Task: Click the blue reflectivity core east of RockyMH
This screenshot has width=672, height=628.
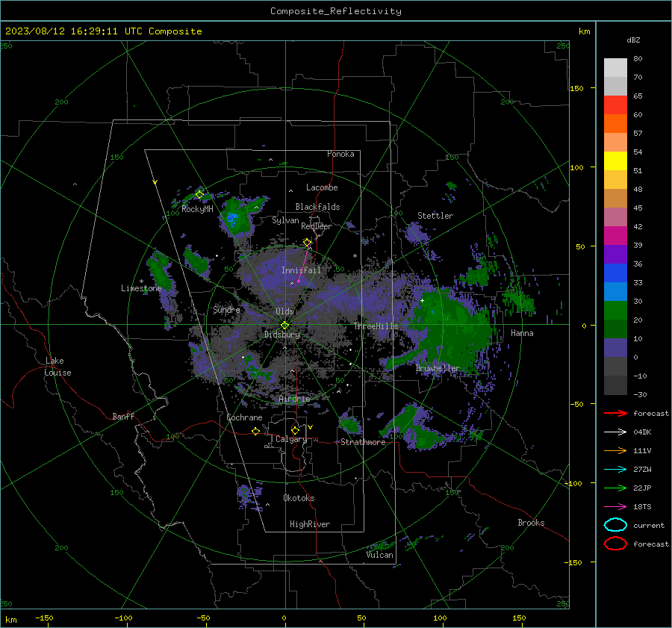Action: (232, 218)
